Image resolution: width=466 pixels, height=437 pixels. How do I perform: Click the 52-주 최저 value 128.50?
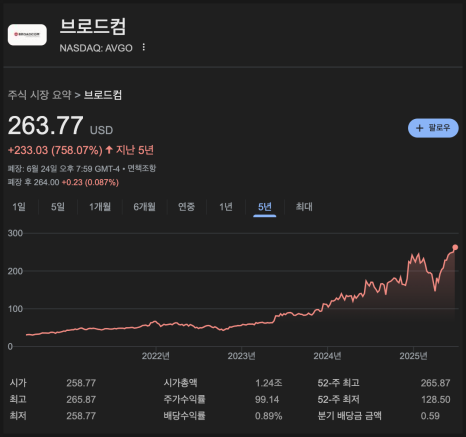(436, 399)
